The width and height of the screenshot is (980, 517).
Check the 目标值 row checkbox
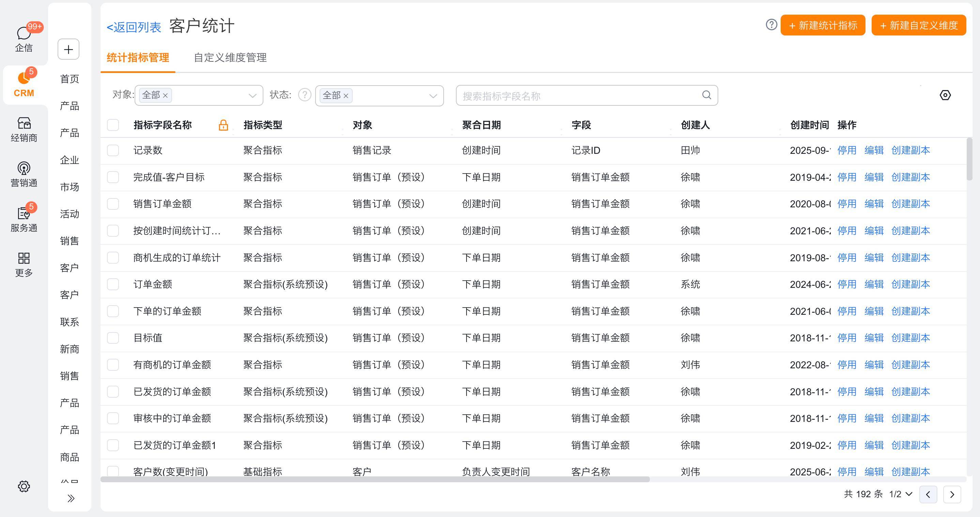pos(113,338)
